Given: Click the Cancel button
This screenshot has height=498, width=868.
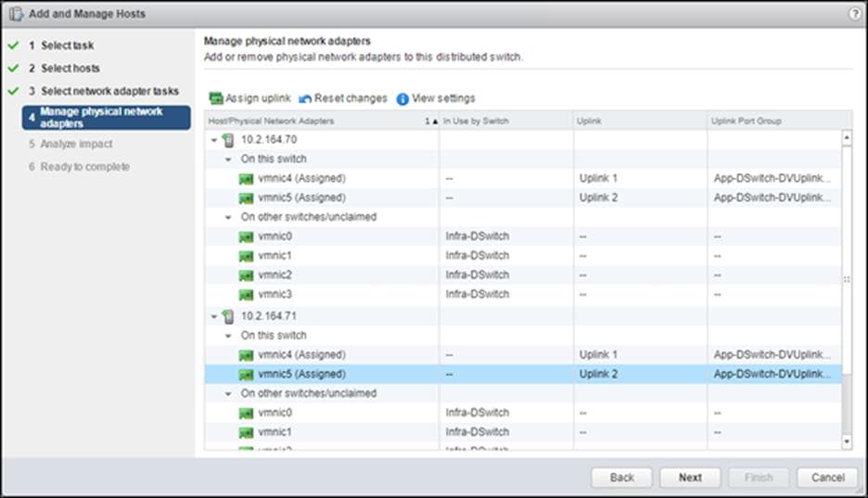Looking at the screenshot, I should coord(827,478).
